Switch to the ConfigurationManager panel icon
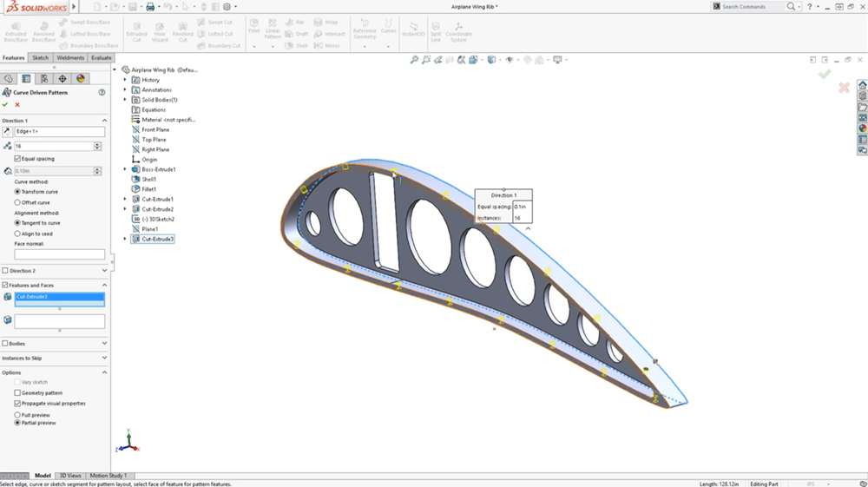The image size is (868, 487). pos(44,79)
